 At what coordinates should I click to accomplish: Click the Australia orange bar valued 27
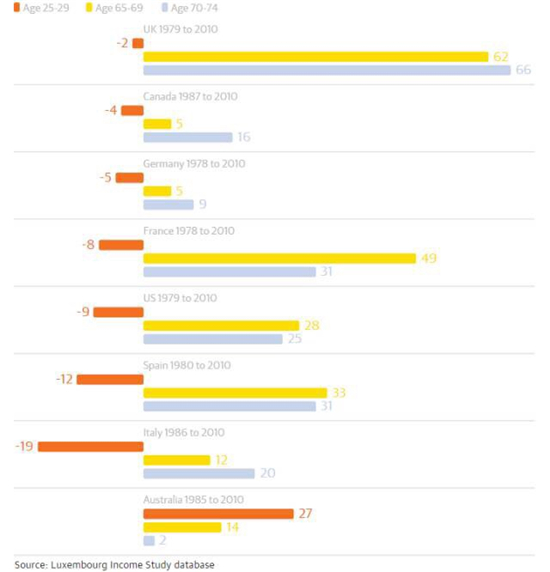point(218,514)
